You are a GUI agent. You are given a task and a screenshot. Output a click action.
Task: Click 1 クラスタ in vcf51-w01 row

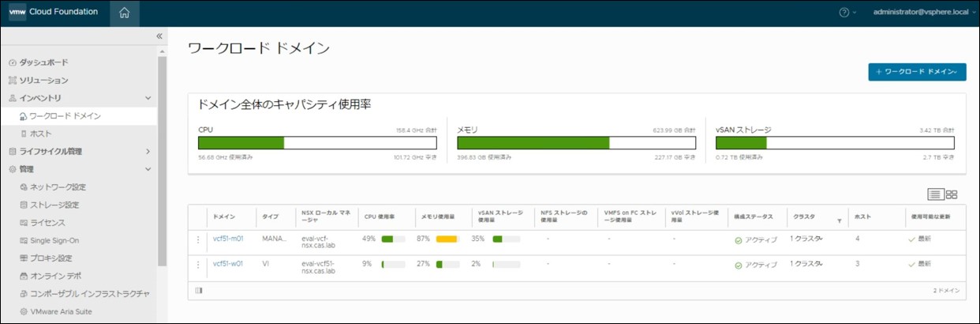(x=806, y=263)
